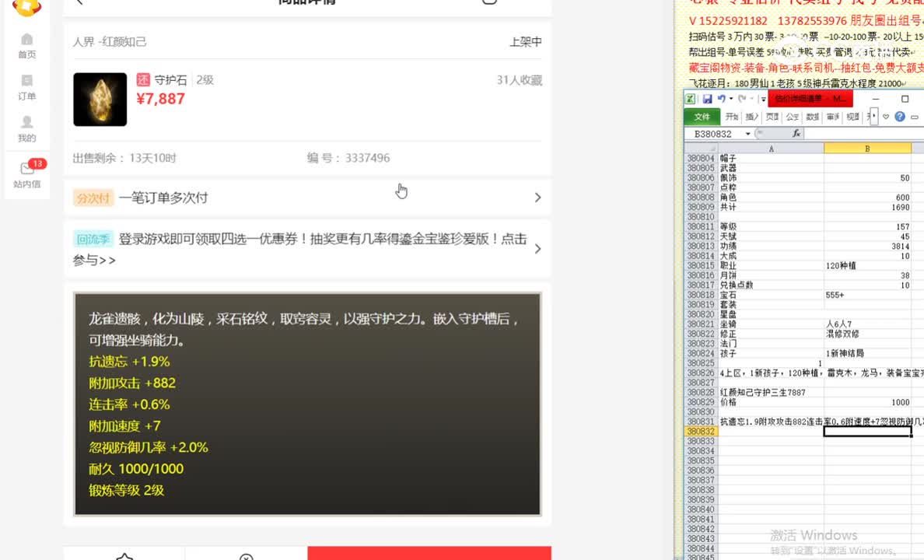Favorite the item using the star icon
Image resolution: width=924 pixels, height=560 pixels.
pyautogui.click(x=124, y=555)
